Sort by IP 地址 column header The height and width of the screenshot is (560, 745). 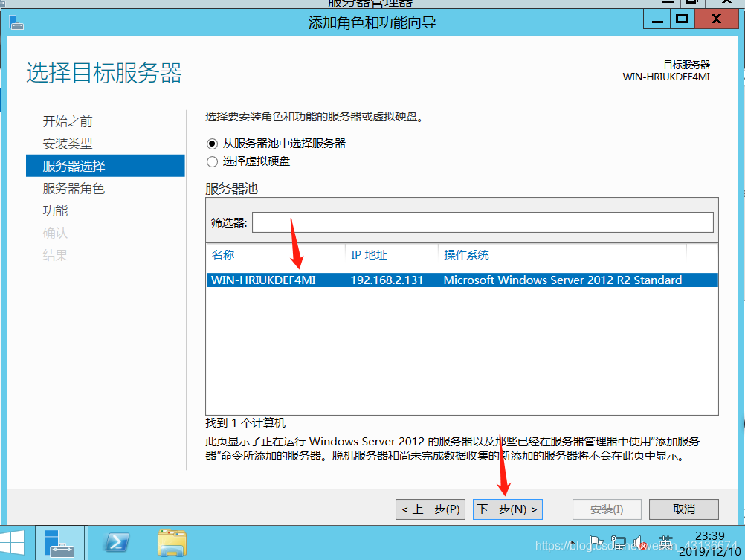[369, 255]
